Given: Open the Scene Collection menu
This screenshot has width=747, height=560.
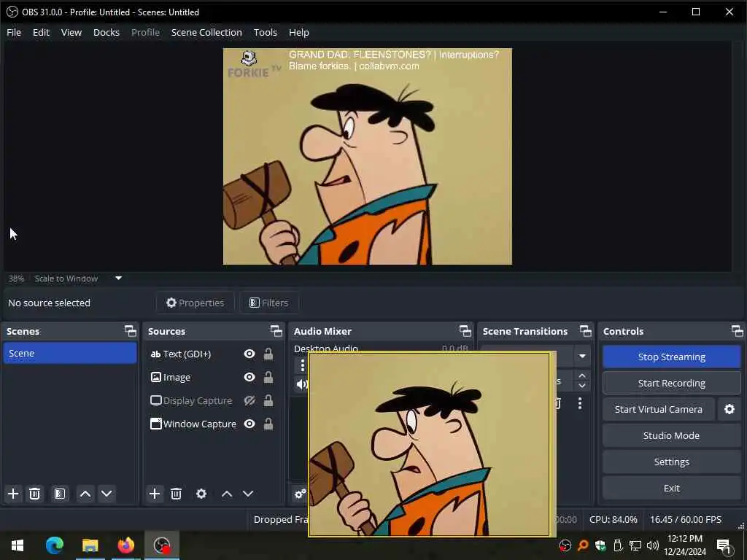Looking at the screenshot, I should coord(206,32).
